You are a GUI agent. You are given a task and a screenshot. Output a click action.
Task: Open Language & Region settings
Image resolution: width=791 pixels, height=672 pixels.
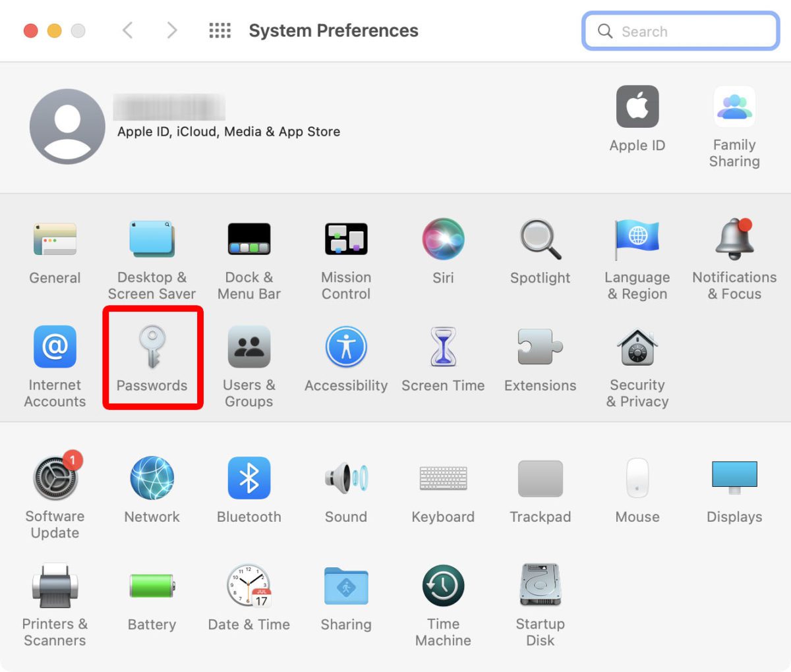(637, 260)
